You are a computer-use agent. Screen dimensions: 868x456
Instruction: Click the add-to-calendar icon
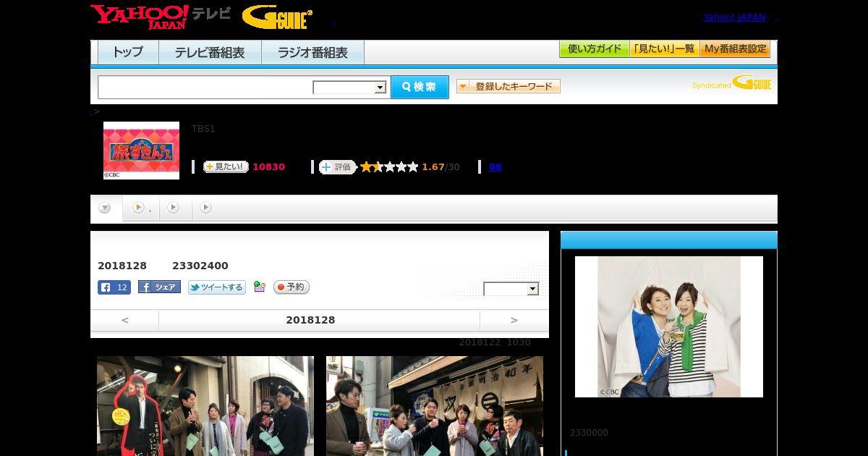click(260, 287)
